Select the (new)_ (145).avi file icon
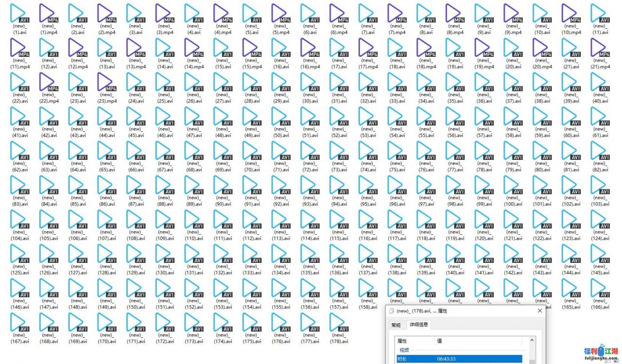This screenshot has width=622, height=364. tap(600, 255)
